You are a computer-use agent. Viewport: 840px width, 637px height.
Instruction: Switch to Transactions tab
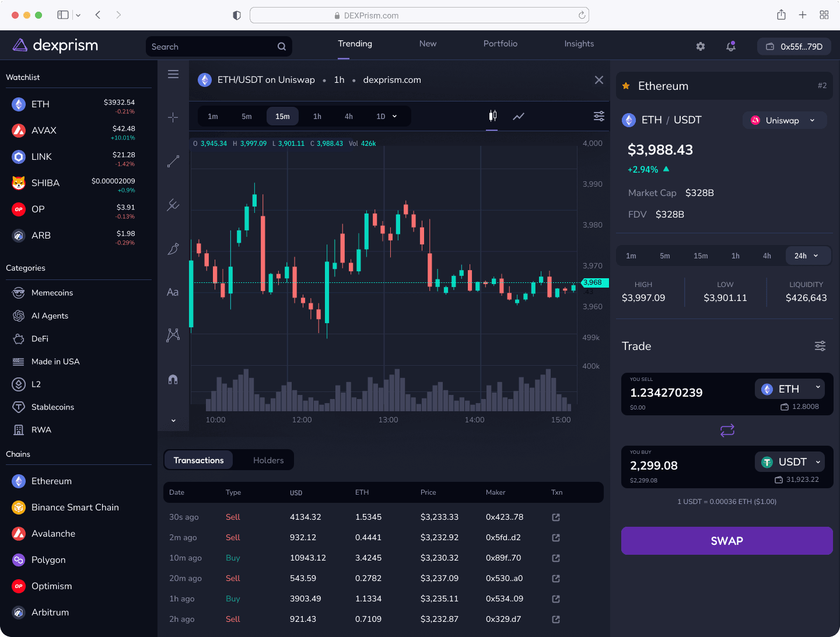(198, 460)
